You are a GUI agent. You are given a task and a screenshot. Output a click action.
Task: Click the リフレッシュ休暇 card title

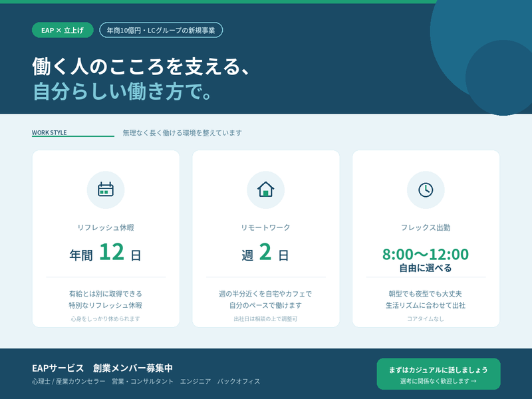pos(106,227)
